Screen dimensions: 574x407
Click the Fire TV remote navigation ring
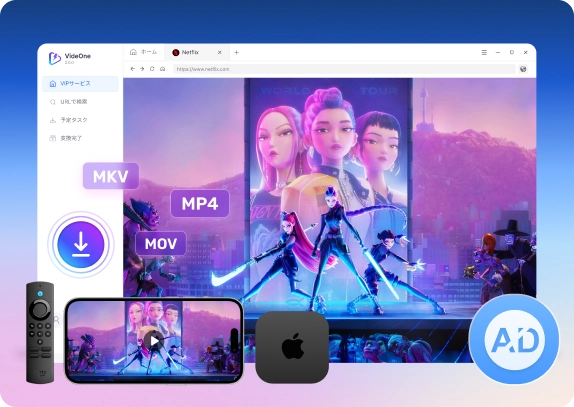[x=40, y=310]
